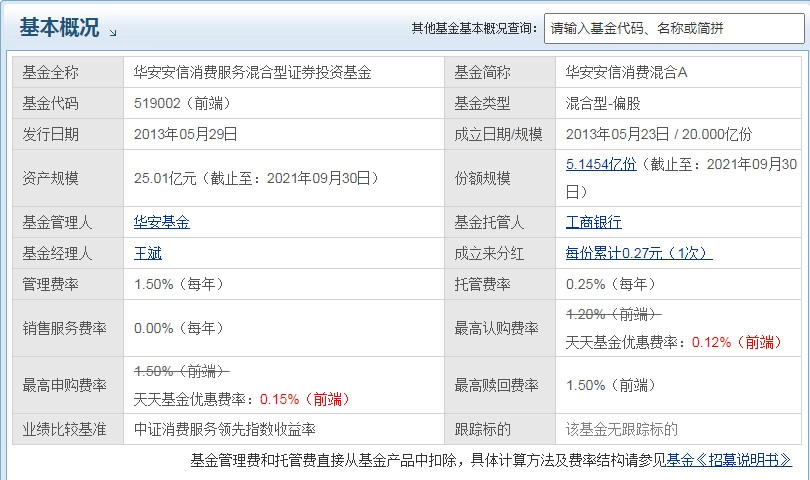Click the 业绩比较基准 label cell

(68, 429)
